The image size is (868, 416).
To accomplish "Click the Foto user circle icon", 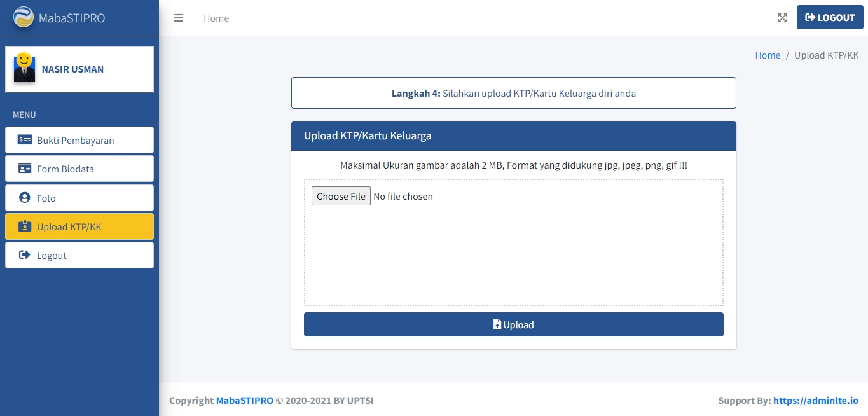I will (x=25, y=198).
